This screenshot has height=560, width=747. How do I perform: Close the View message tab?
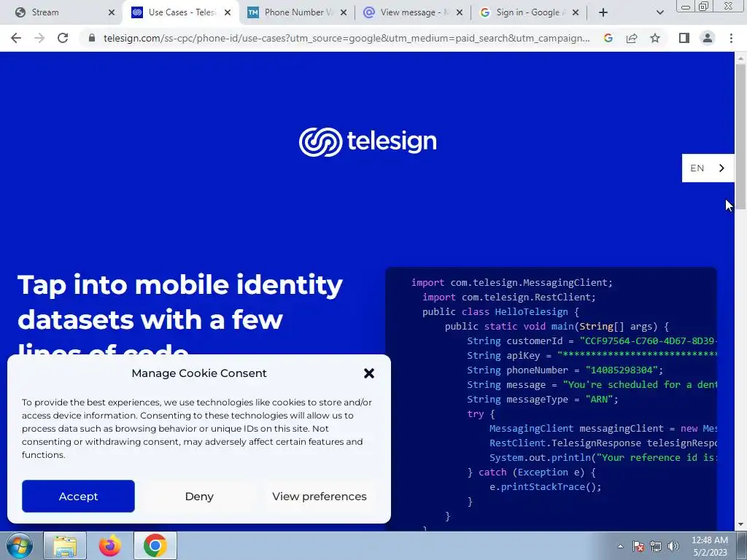(x=460, y=12)
